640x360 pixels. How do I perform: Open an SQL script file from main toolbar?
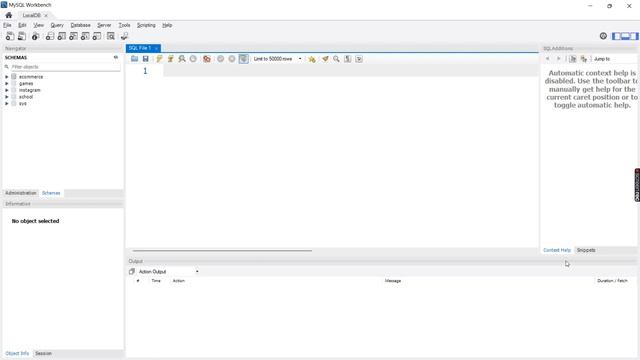click(x=22, y=36)
